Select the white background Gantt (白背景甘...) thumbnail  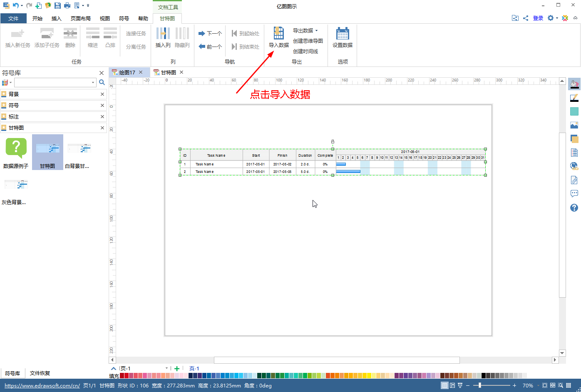point(79,153)
